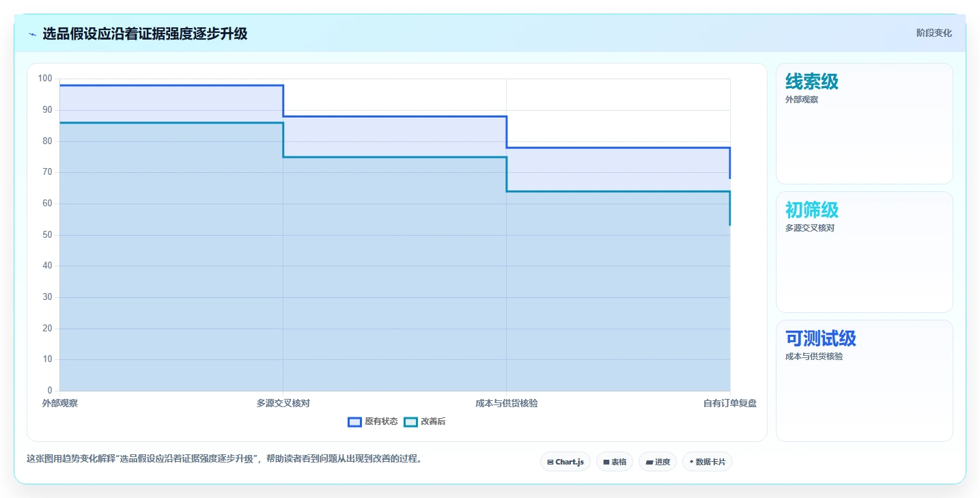Click the page title 选品假设应沿着证据强度逐步升级
This screenshot has width=980, height=498.
click(x=145, y=33)
